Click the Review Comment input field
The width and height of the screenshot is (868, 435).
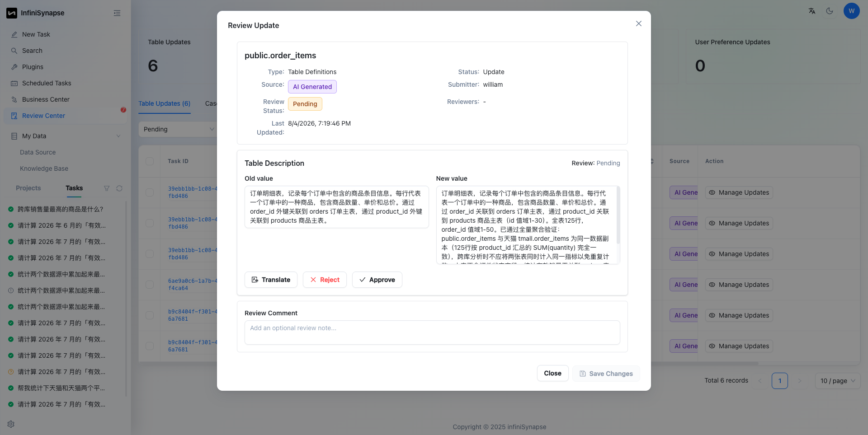pos(432,332)
